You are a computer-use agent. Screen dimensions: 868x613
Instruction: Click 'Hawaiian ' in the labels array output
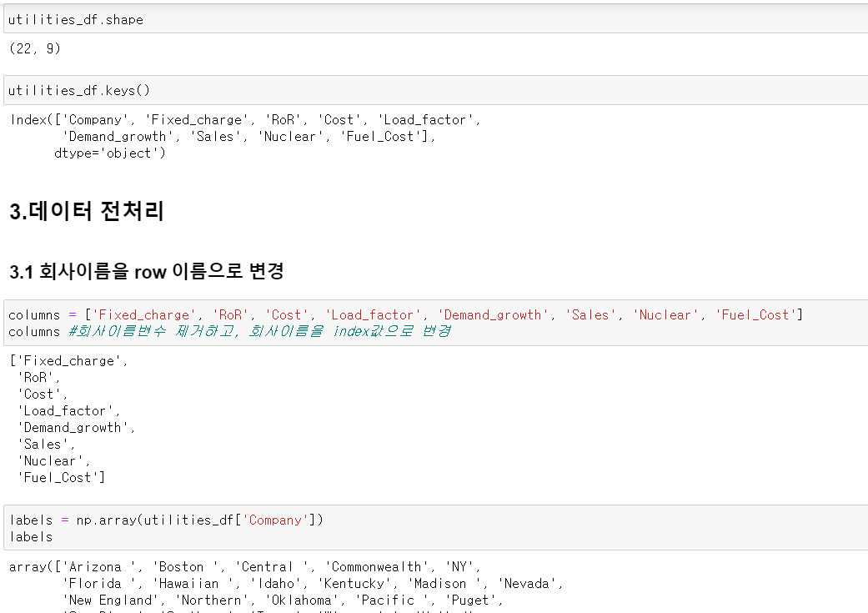[196, 584]
